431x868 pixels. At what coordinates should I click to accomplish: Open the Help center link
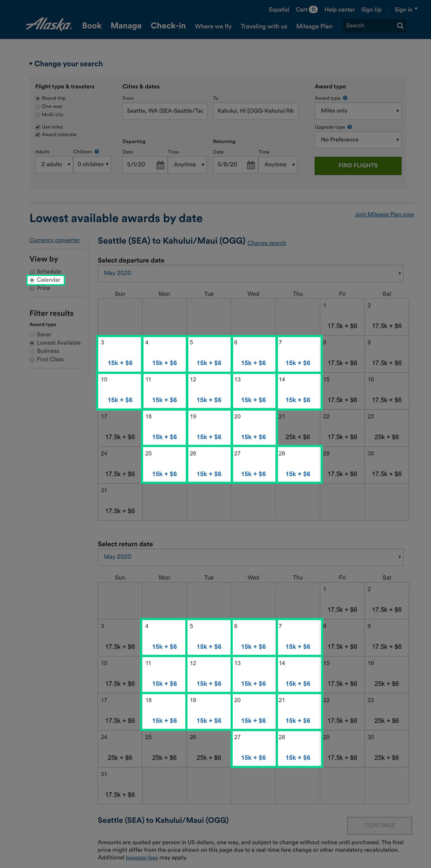point(340,9)
